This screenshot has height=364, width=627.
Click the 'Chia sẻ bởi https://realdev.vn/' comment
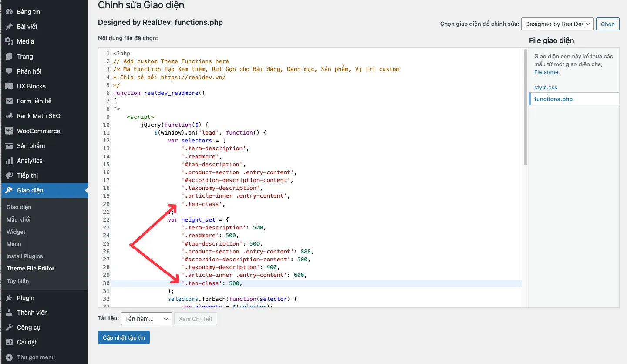pos(169,77)
